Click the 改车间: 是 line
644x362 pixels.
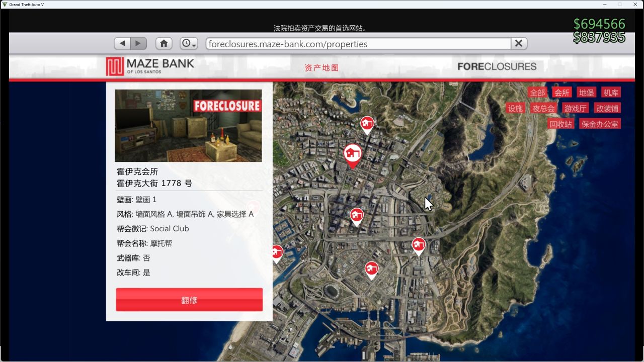(x=133, y=273)
